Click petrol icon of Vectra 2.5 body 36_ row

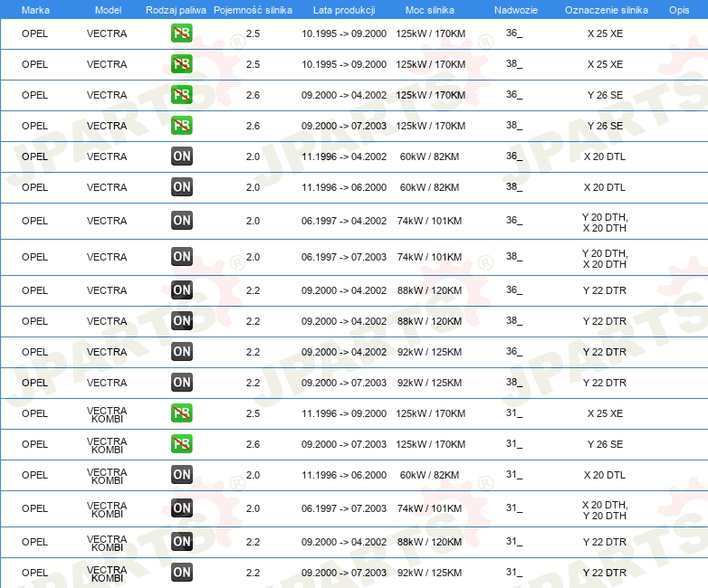[181, 33]
